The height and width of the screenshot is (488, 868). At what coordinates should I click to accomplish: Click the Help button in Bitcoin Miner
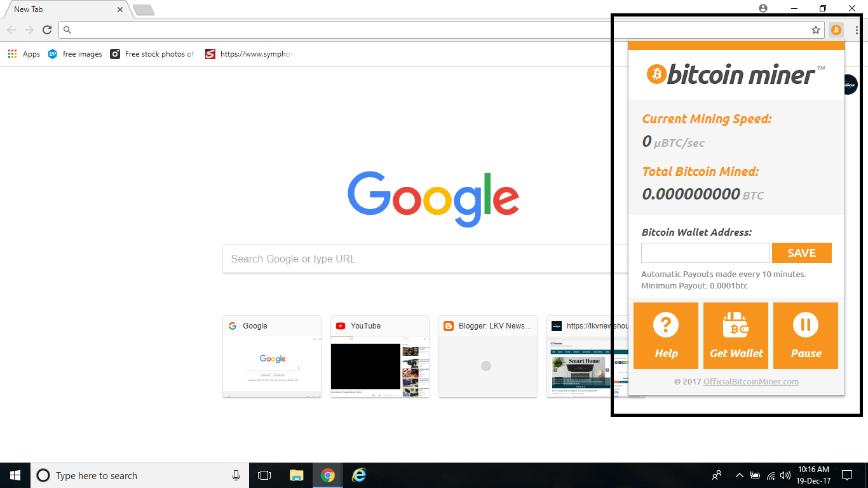[x=666, y=335]
